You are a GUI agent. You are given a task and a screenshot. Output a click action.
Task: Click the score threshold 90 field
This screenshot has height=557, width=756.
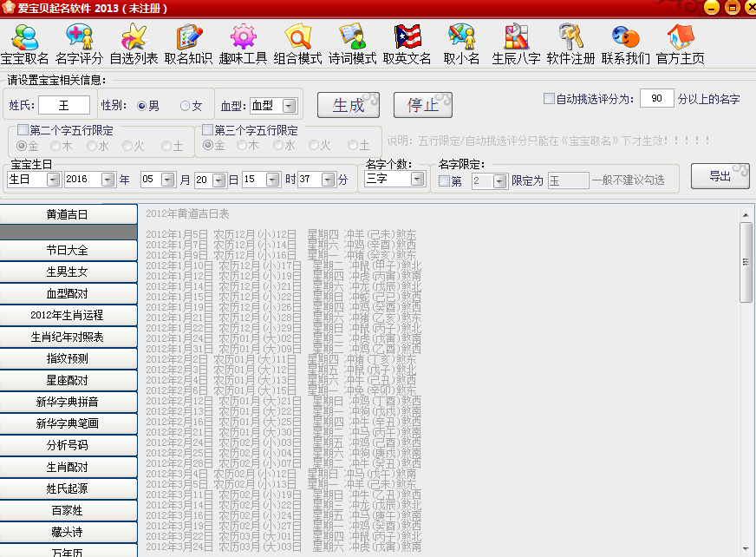tap(656, 98)
